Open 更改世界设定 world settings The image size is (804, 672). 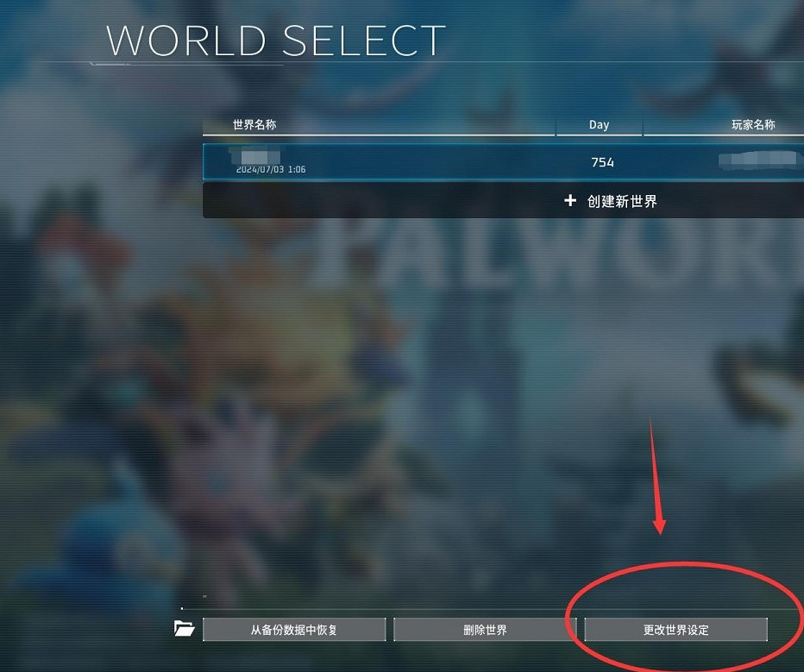pos(675,630)
